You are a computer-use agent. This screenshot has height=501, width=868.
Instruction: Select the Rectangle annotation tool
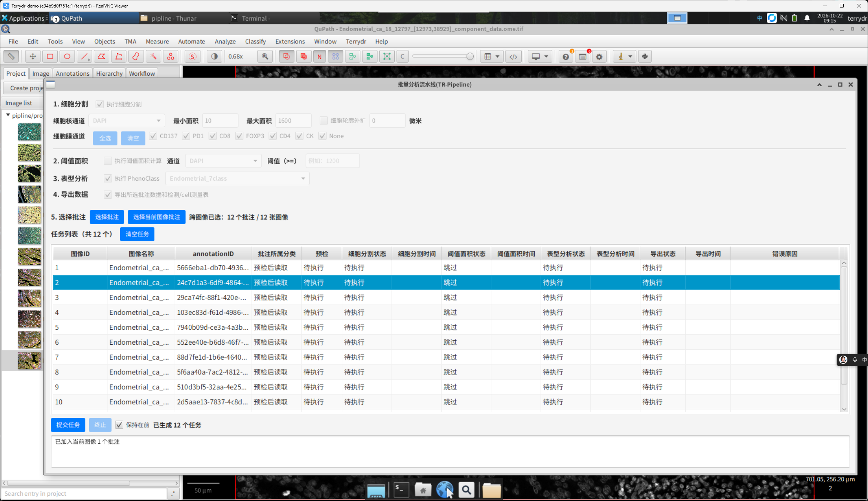[x=50, y=56]
